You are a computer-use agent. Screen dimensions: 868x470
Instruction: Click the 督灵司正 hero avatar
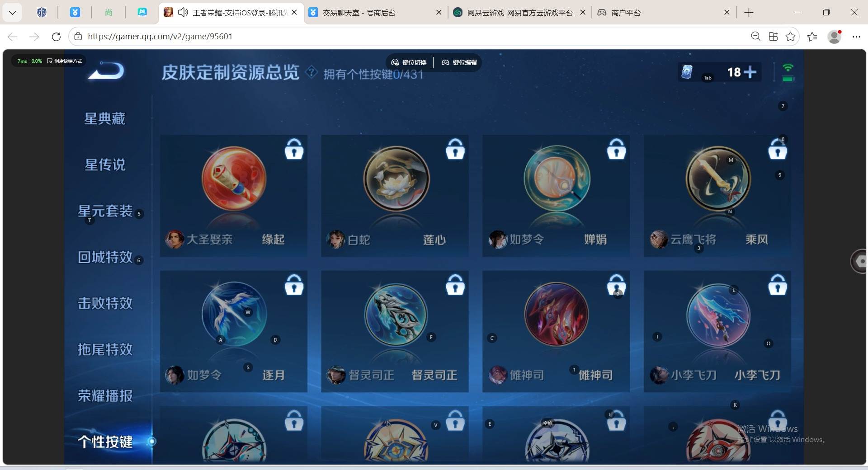coord(336,375)
